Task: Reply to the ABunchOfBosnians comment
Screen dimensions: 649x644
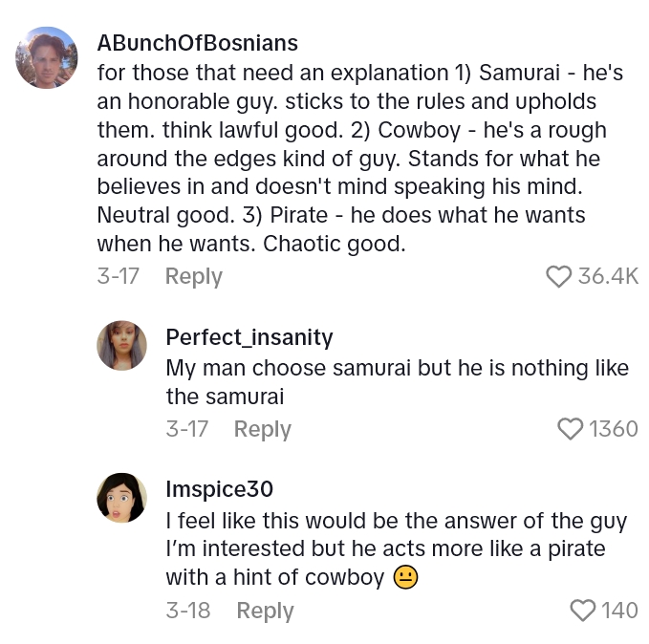Action: pos(193,276)
